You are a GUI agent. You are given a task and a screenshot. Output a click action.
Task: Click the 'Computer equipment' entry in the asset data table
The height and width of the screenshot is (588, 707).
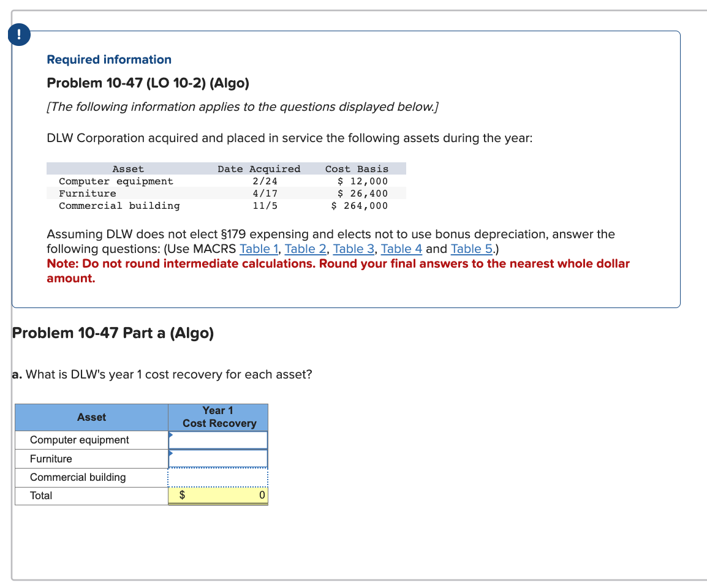pyautogui.click(x=116, y=181)
